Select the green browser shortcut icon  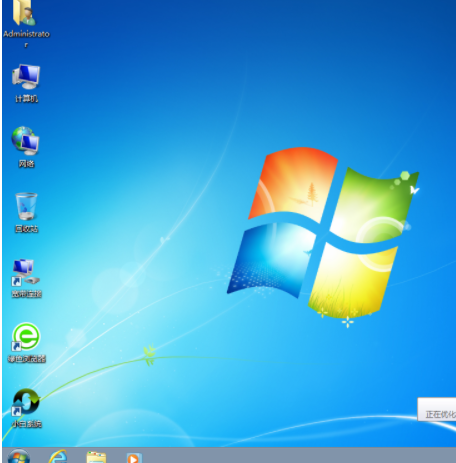pos(26,337)
